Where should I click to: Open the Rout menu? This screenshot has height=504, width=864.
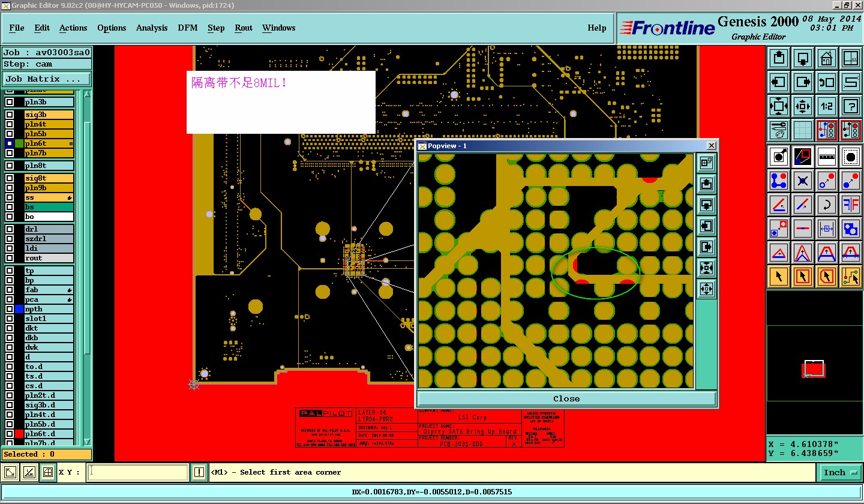click(x=244, y=28)
